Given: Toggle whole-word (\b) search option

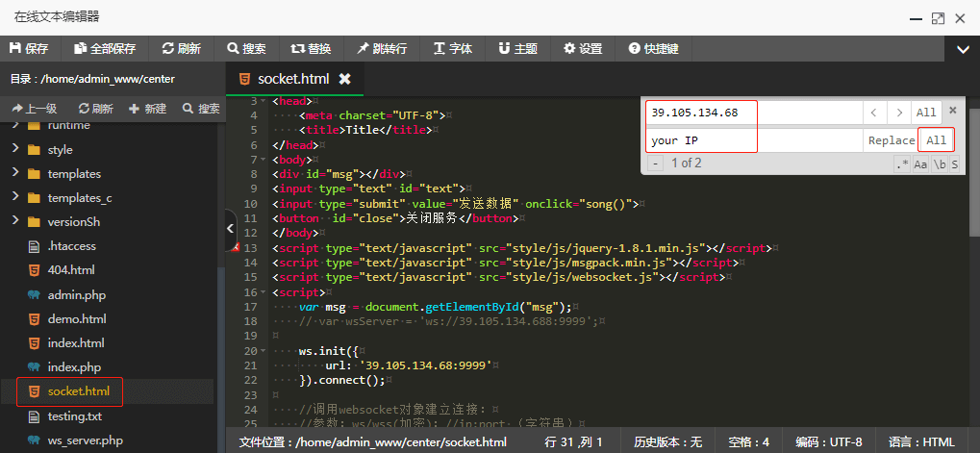Looking at the screenshot, I should [x=938, y=164].
